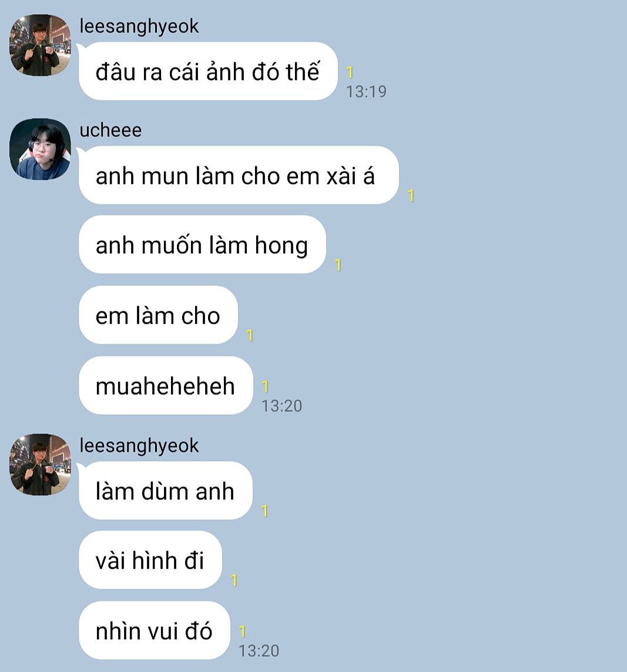Viewport: 627px width, 672px height.
Task: Tap the 'anh mun làm cho em xài á' bubble
Action: click(x=239, y=175)
